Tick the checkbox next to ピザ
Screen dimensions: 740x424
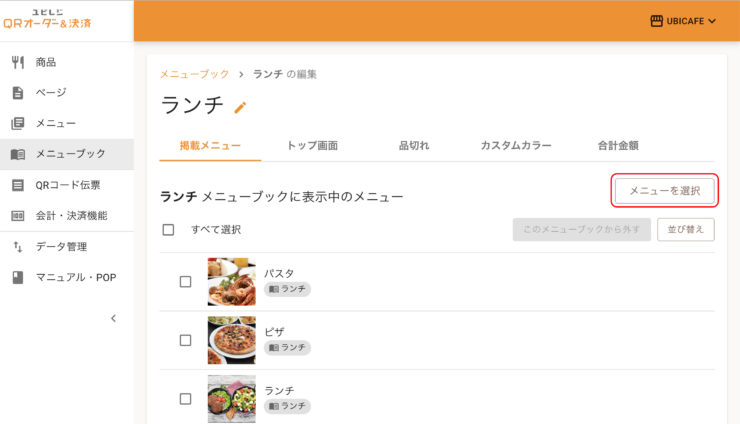[x=185, y=340]
